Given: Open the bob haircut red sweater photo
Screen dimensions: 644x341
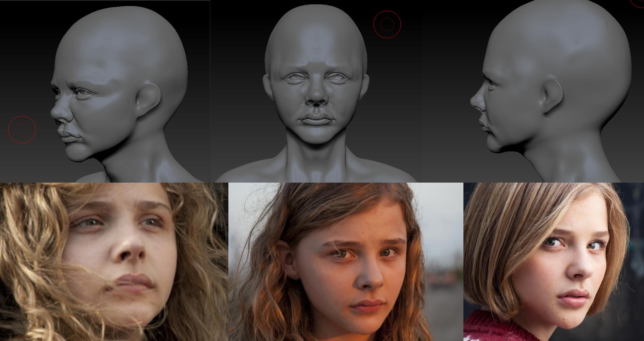Looking at the screenshot, I should (x=554, y=262).
